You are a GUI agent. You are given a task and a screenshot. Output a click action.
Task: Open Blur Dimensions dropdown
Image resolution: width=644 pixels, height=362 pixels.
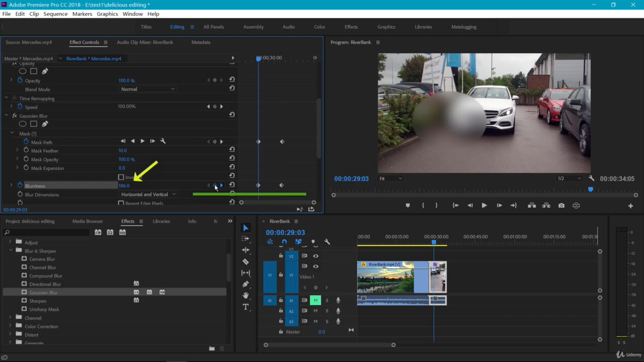coord(148,194)
